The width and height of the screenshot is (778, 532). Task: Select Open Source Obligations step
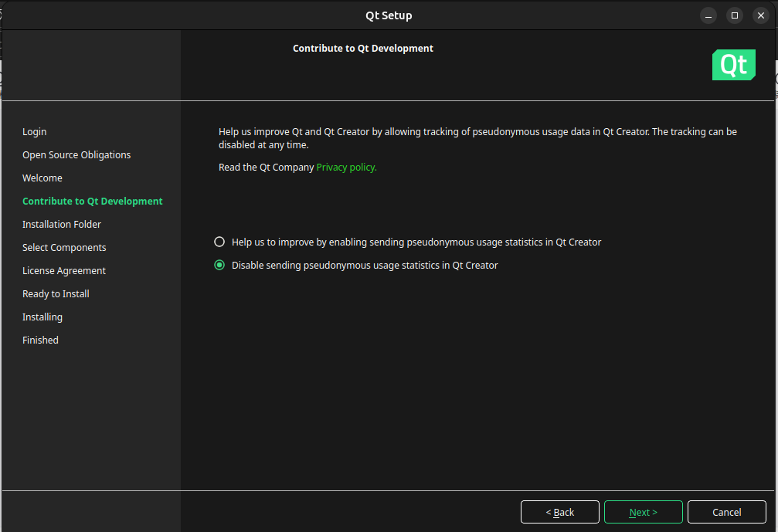(x=76, y=155)
